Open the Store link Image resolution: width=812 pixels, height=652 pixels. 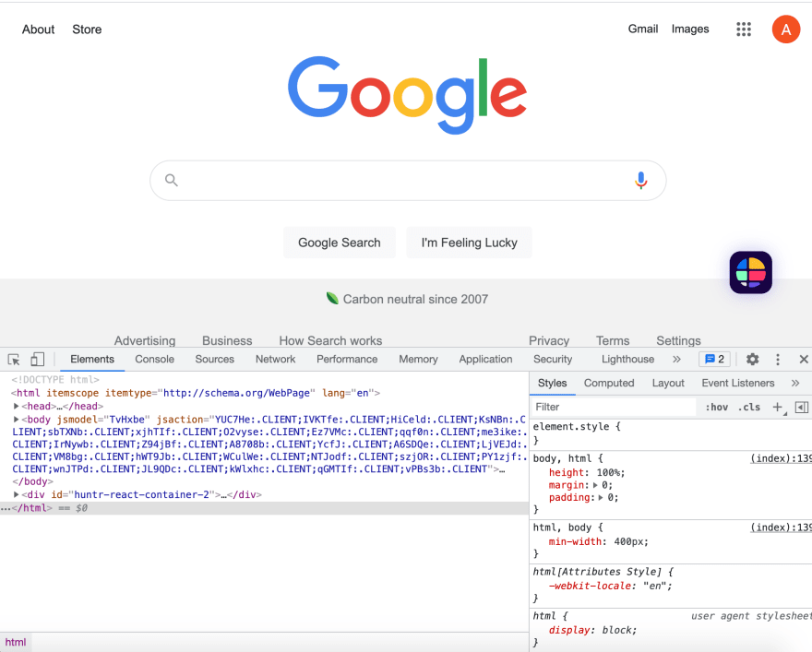click(x=87, y=30)
